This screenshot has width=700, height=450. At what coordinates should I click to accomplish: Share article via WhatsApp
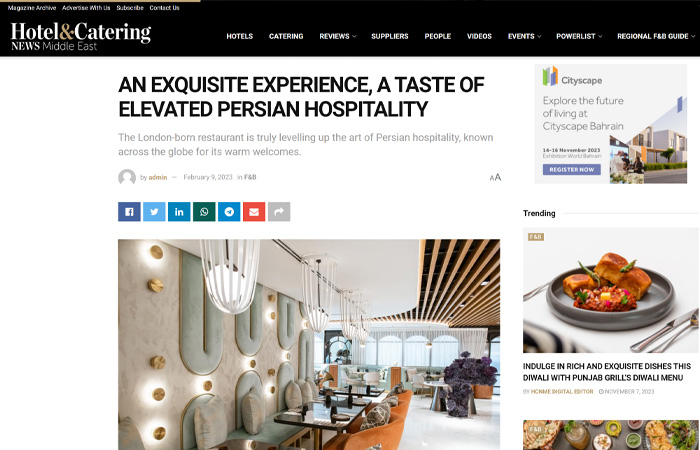coord(204,212)
